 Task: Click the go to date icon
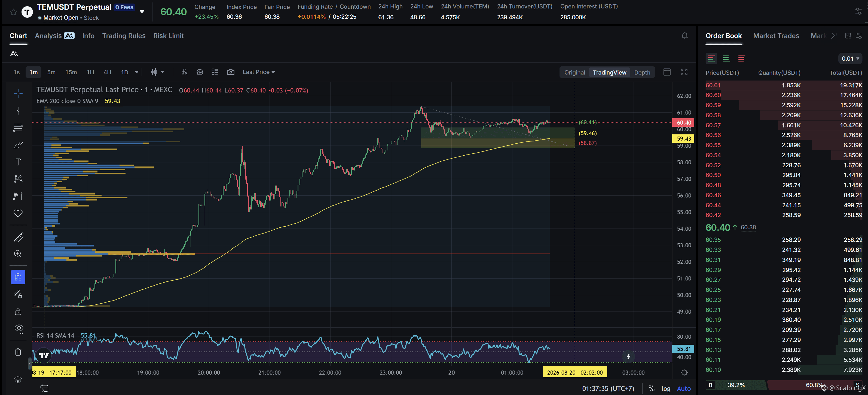44,388
